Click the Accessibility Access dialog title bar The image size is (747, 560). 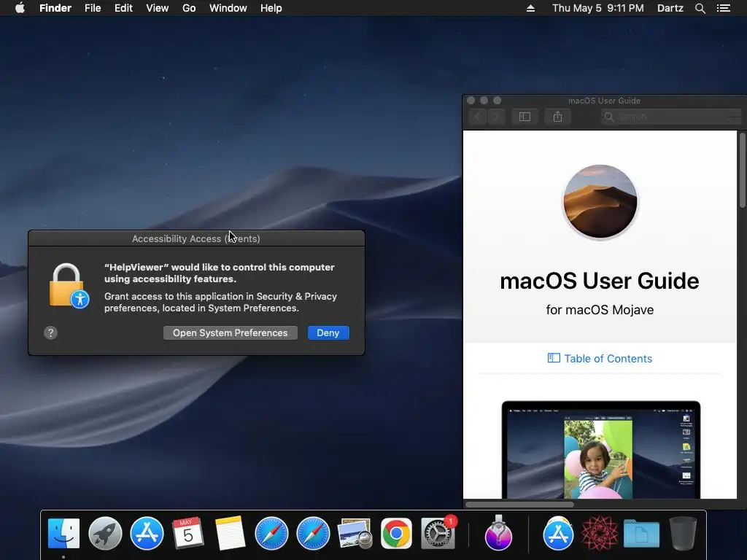tap(196, 238)
